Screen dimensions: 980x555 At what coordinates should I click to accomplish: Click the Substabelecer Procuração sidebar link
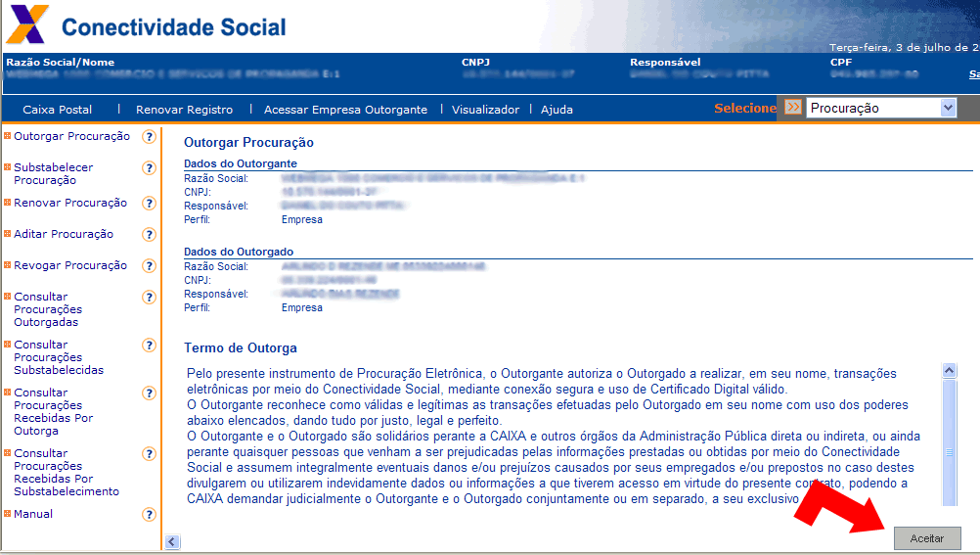pyautogui.click(x=54, y=174)
